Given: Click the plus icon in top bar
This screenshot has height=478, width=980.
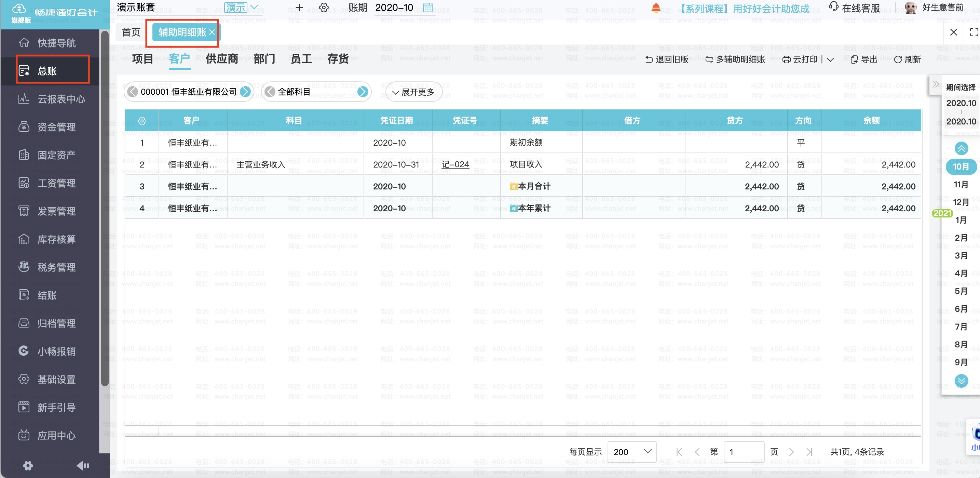Looking at the screenshot, I should pyautogui.click(x=299, y=8).
